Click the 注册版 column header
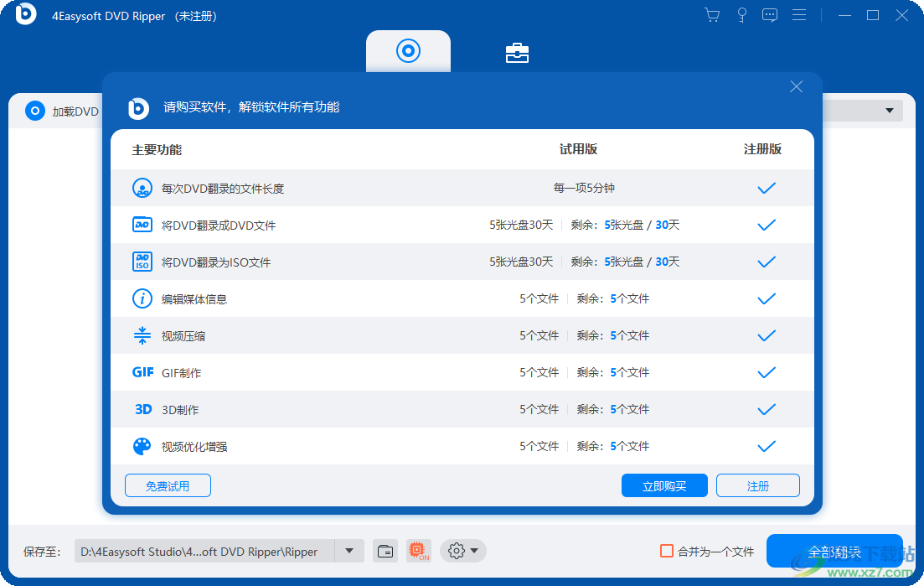 [762, 149]
